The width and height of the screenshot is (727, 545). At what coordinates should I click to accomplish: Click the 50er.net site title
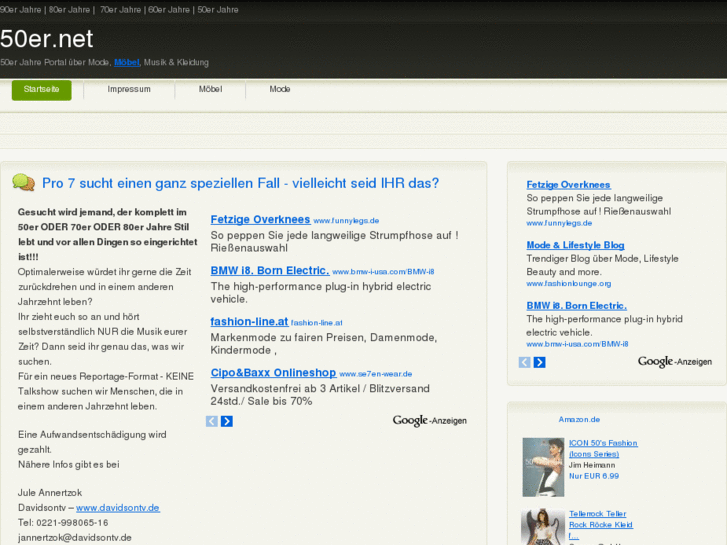47,39
